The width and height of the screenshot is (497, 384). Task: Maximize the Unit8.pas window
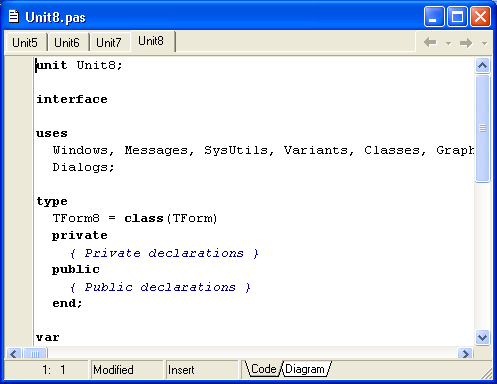[457, 16]
